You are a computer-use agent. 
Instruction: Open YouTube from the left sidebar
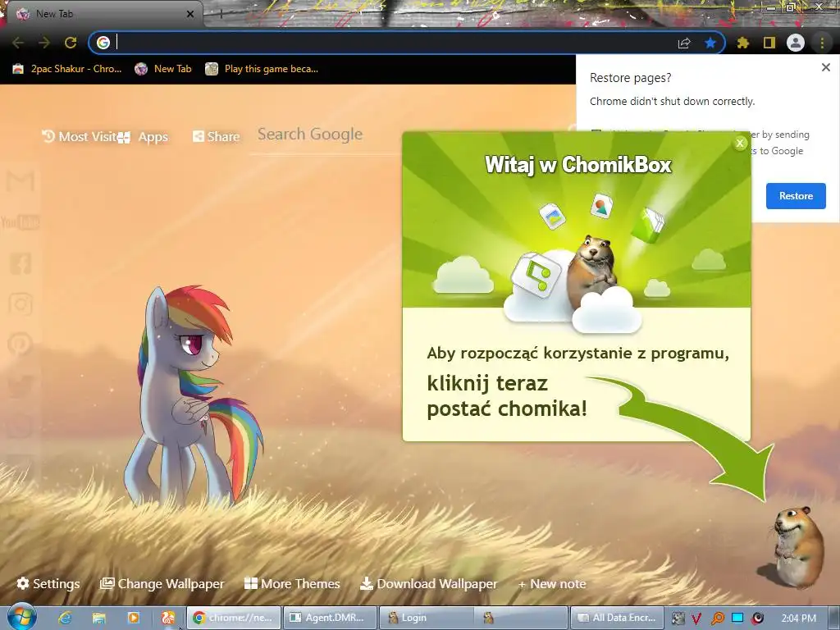pos(21,221)
